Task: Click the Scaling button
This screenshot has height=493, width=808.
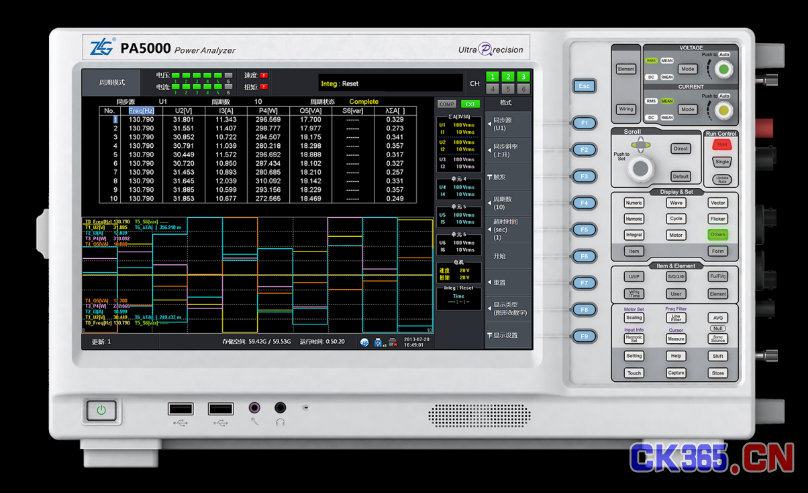Action: [634, 318]
